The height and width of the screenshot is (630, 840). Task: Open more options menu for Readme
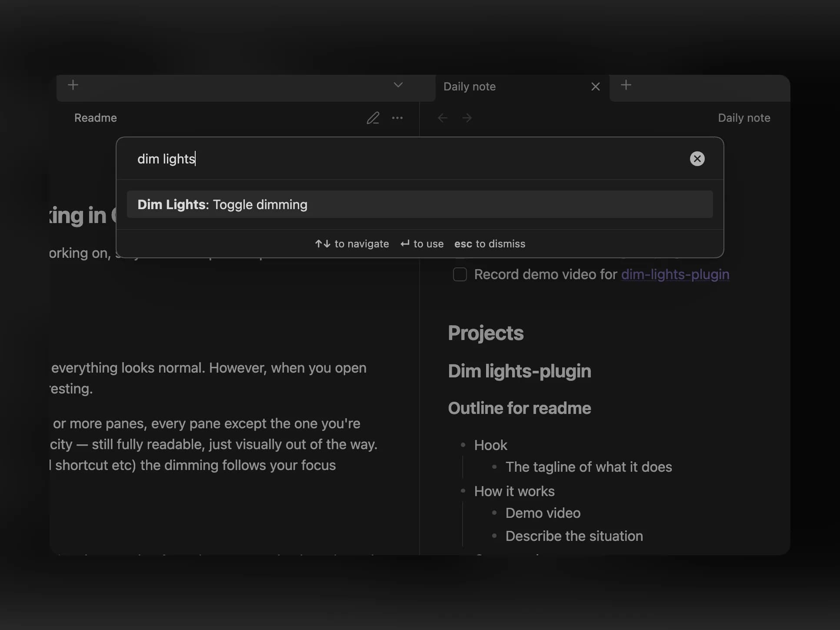(397, 118)
